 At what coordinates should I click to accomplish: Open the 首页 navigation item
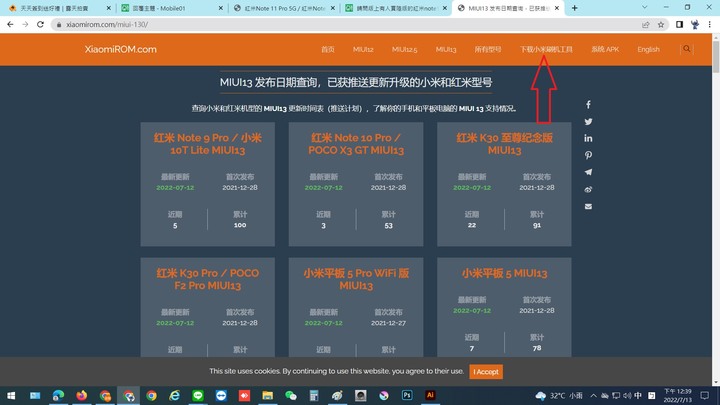pos(328,49)
